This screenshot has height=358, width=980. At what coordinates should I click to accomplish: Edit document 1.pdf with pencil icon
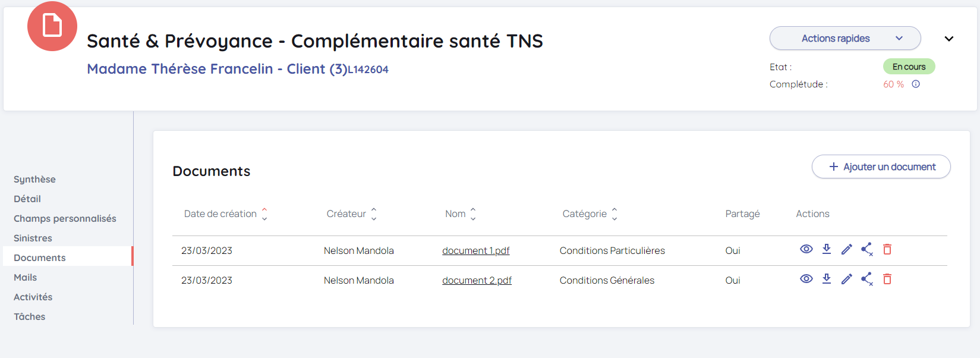tap(846, 249)
